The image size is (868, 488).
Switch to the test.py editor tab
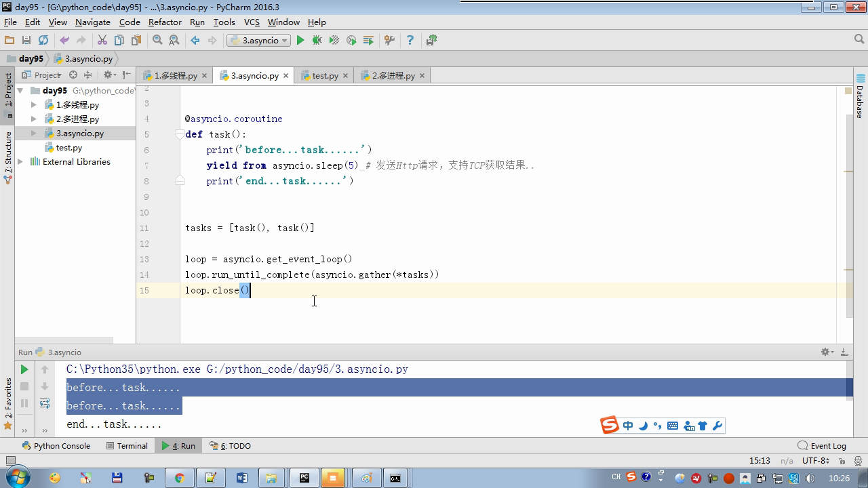[325, 76]
